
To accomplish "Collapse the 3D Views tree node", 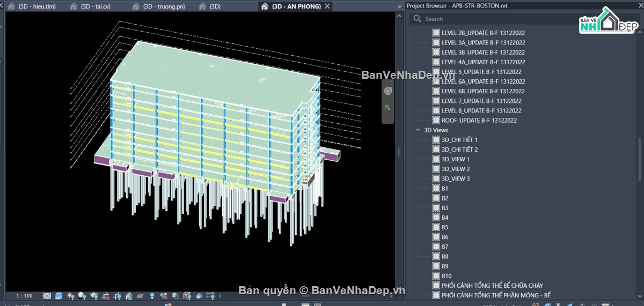I will (x=418, y=130).
